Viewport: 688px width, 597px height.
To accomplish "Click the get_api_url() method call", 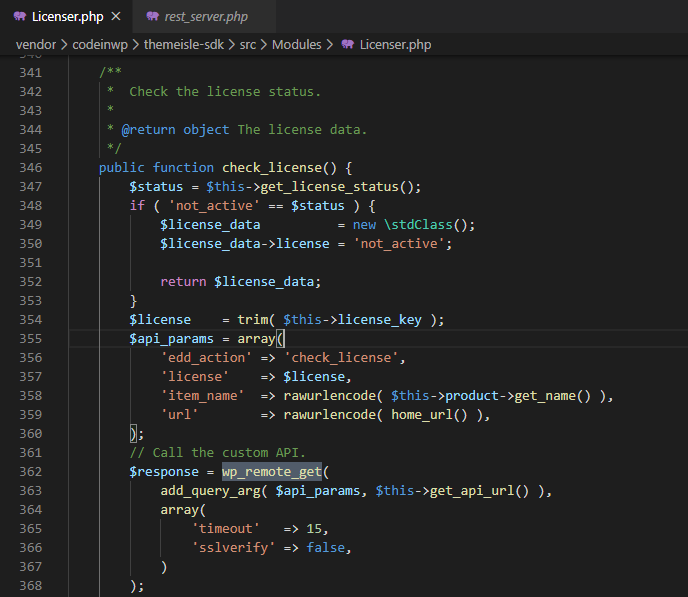I will pos(479,490).
